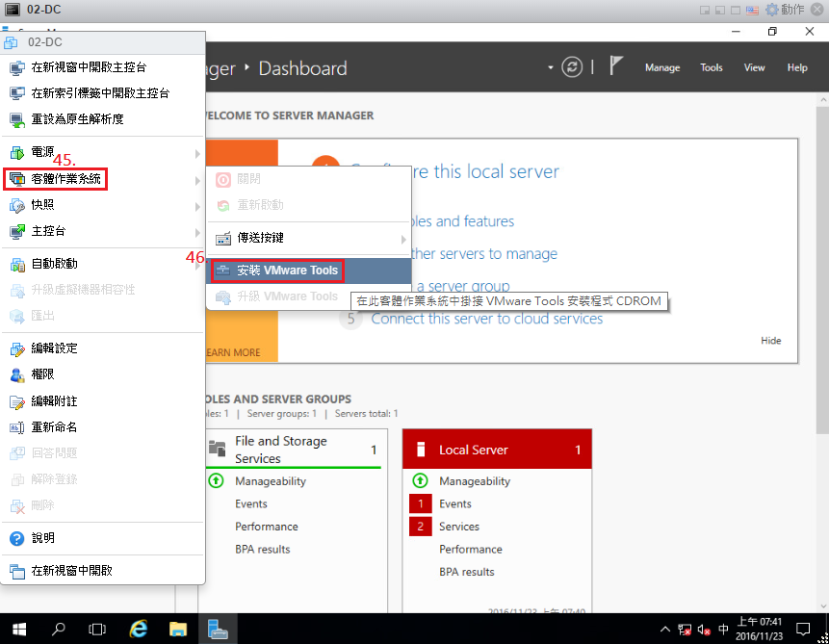Click green Manageability icon under File and Storage
The image size is (829, 644).
point(216,480)
